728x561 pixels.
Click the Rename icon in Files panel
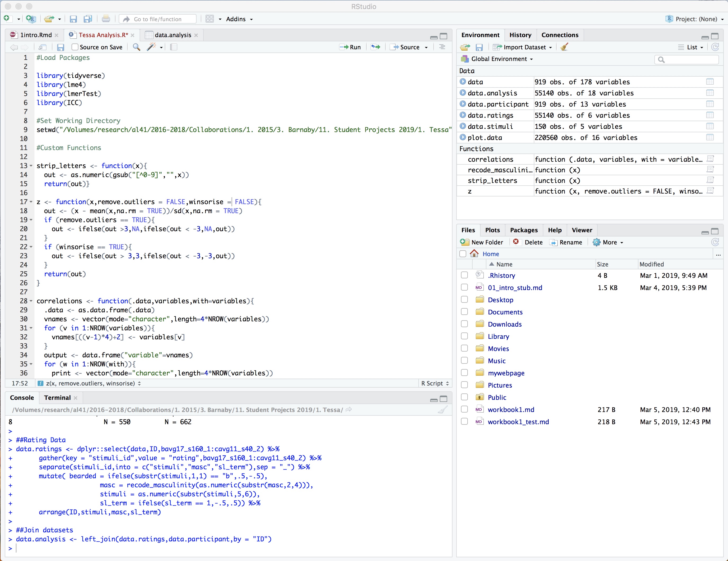[x=553, y=242]
